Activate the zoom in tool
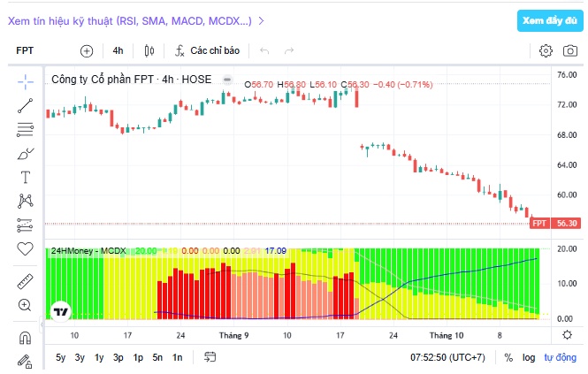The image size is (588, 374). 25,305
